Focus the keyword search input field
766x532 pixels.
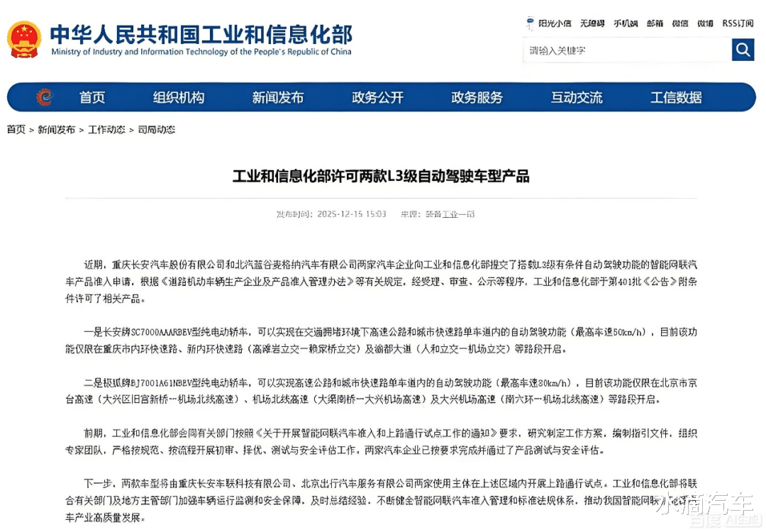627,50
